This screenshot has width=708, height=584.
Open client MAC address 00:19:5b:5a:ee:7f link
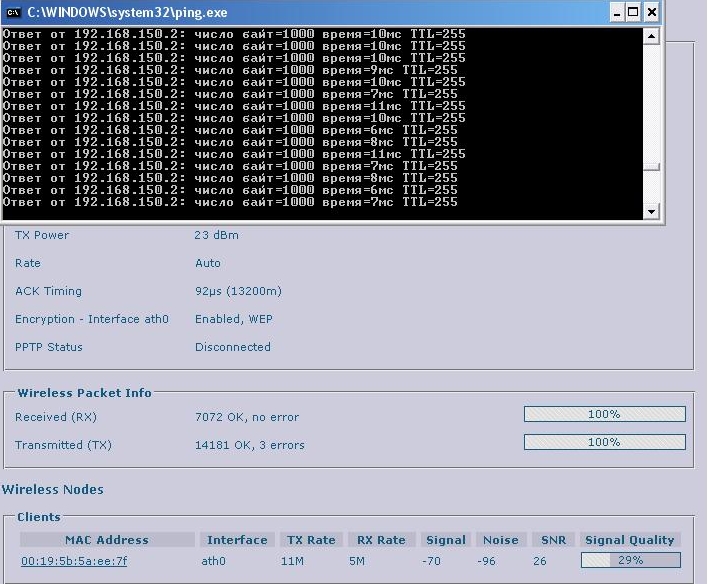tap(74, 561)
